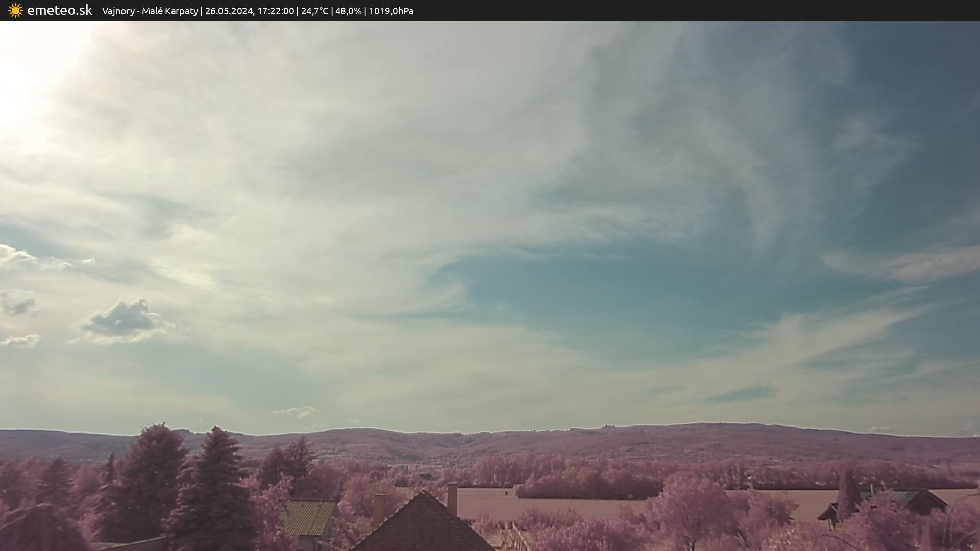
Task: Click the Vajnory - Malé Karpaty location label
Action: [150, 11]
